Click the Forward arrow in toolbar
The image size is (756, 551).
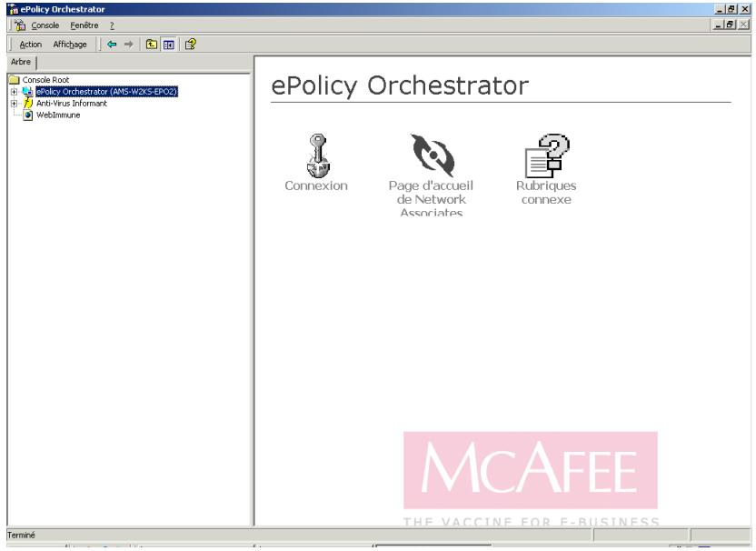coord(128,45)
